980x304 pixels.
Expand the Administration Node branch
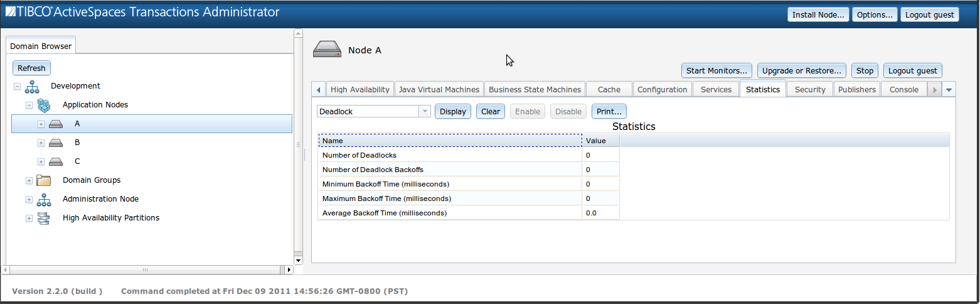coord(29,200)
